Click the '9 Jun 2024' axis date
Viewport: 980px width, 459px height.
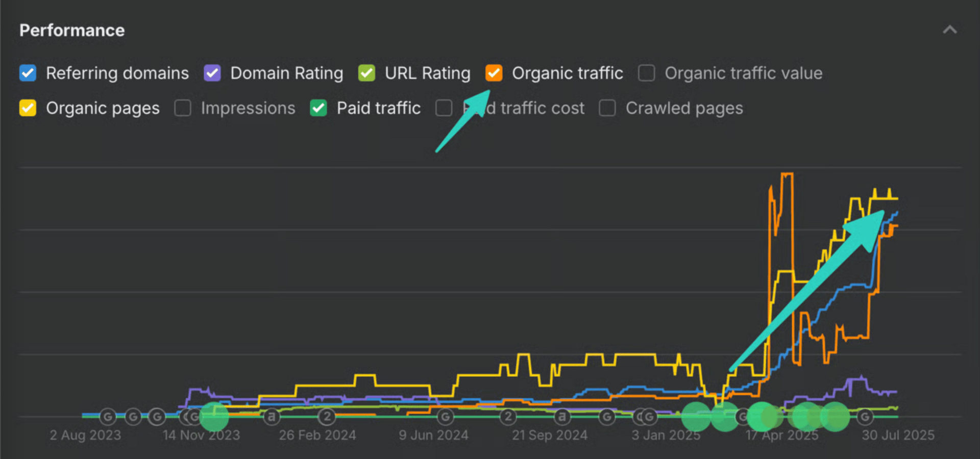coord(433,435)
